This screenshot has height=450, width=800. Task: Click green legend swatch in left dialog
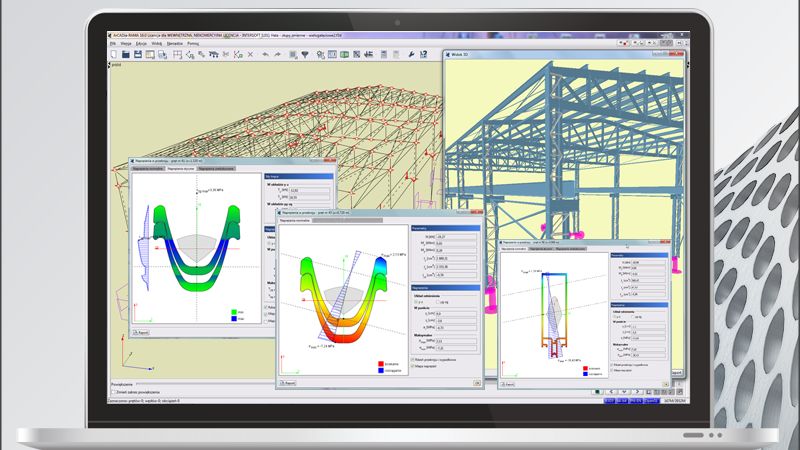tap(234, 312)
